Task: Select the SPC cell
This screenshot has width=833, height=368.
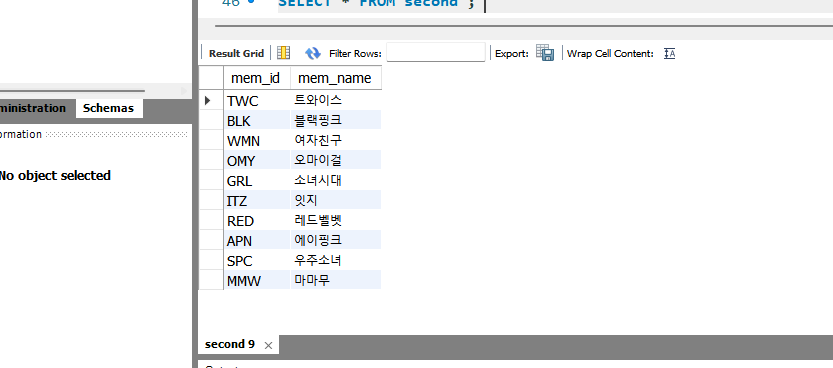Action: 257,261
